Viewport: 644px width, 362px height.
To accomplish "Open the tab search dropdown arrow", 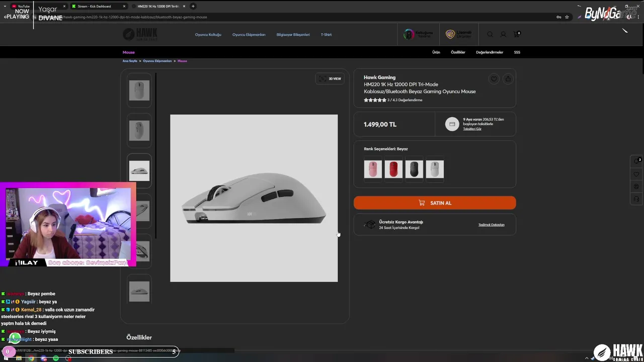I will point(6,6).
